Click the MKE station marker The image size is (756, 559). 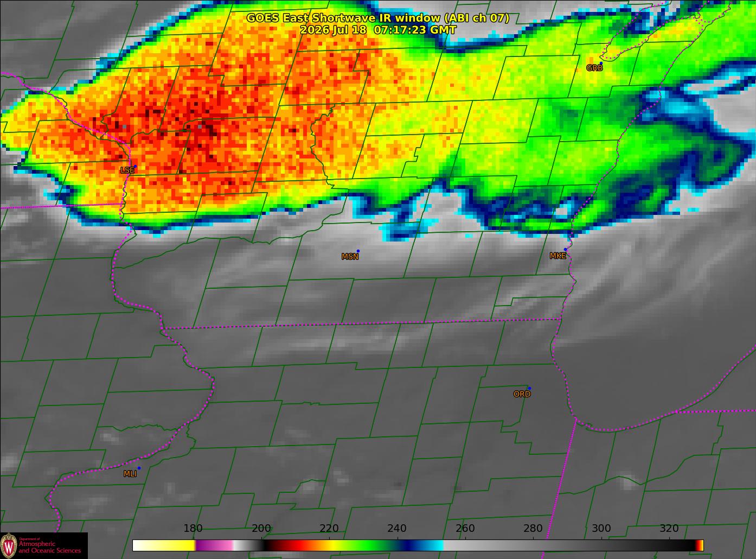coord(565,250)
